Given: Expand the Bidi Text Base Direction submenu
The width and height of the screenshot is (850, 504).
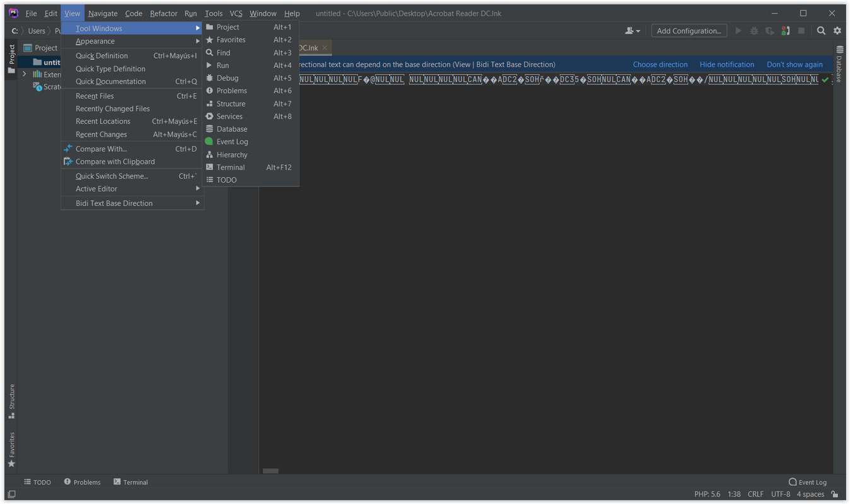Looking at the screenshot, I should click(132, 203).
